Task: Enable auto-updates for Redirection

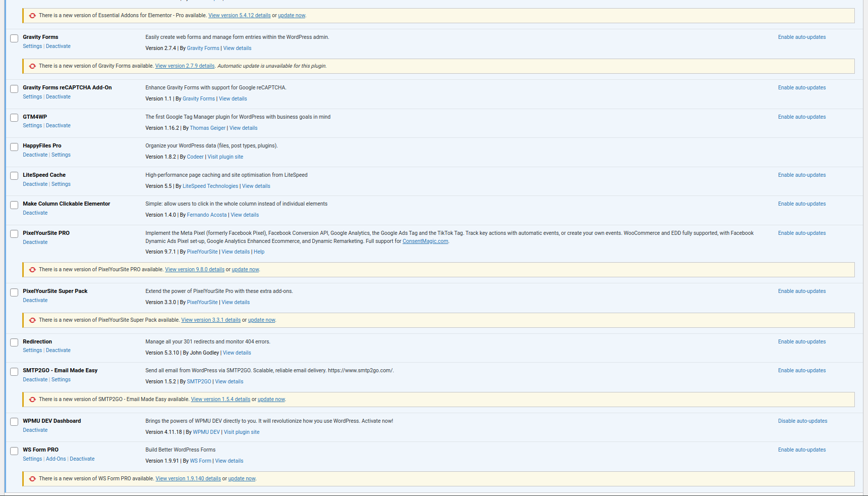Action: pyautogui.click(x=801, y=342)
